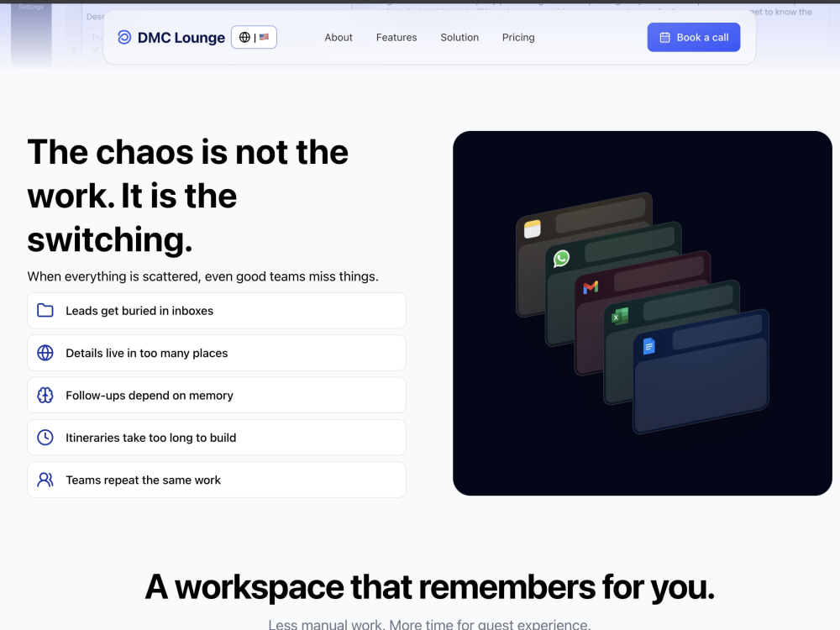Image resolution: width=840 pixels, height=630 pixels.
Task: Select the Solution nav item
Action: click(x=459, y=38)
